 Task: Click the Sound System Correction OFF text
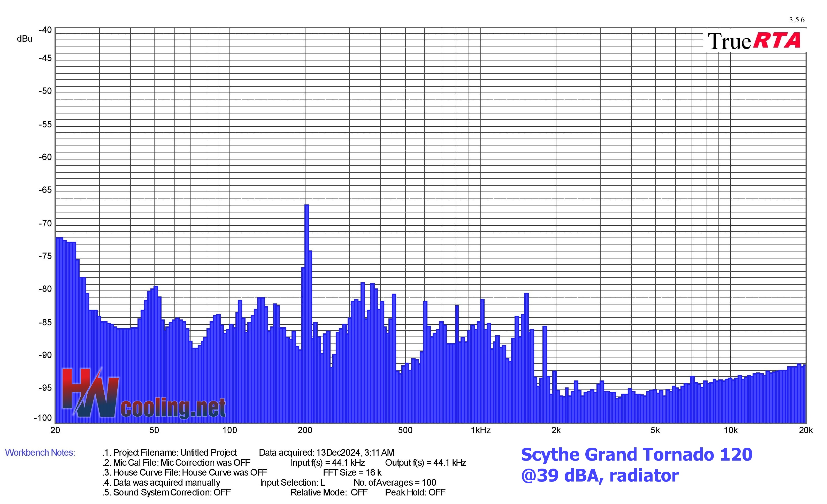[x=167, y=492]
